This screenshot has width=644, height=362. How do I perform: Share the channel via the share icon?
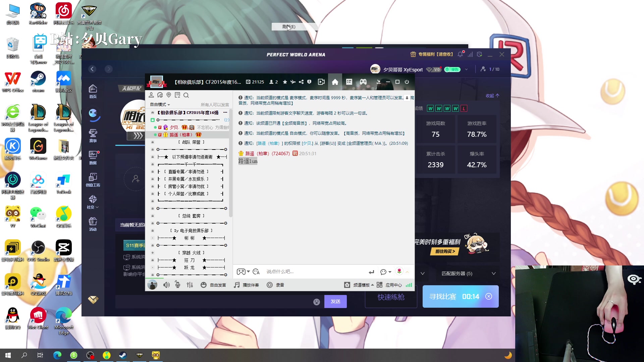pyautogui.click(x=301, y=82)
